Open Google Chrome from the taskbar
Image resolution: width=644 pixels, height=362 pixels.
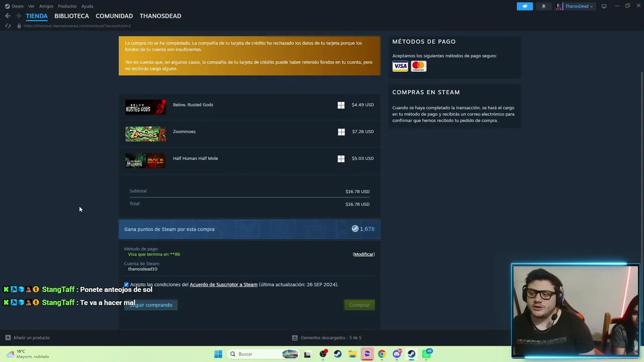click(382, 354)
